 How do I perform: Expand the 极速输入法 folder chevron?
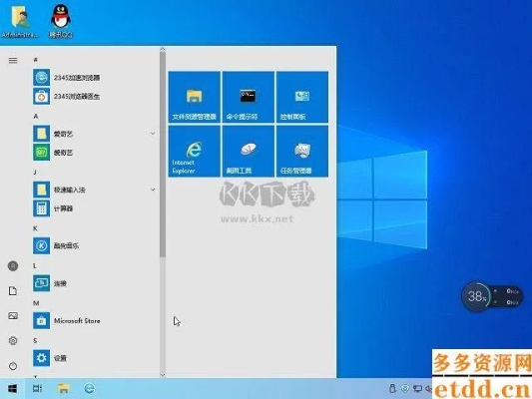153,190
